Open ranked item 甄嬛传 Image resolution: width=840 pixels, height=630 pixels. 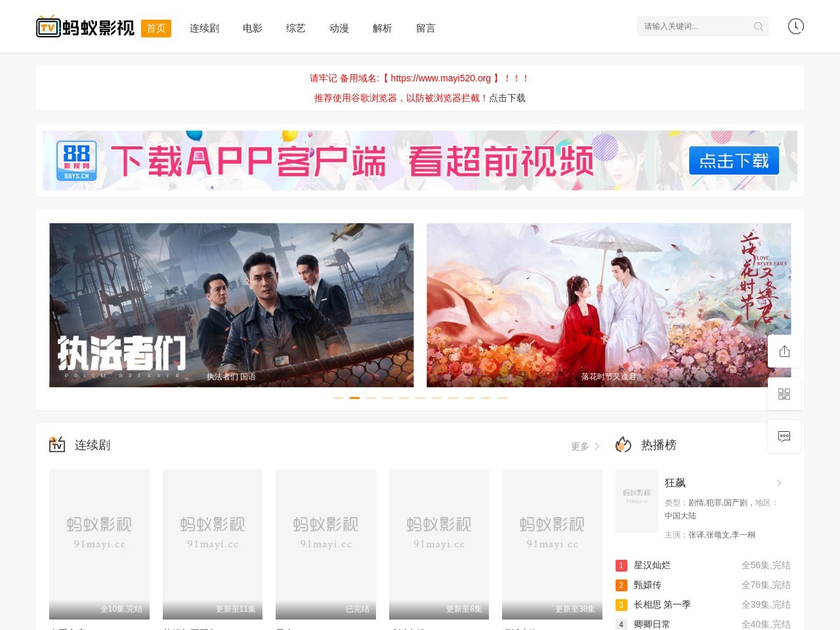click(648, 585)
